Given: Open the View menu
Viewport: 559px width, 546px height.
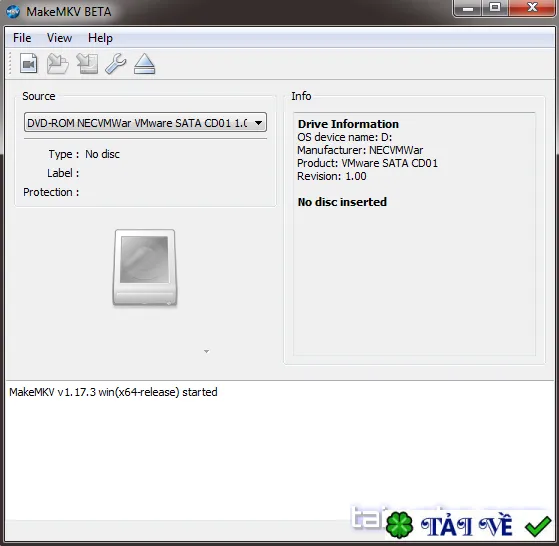Looking at the screenshot, I should pyautogui.click(x=60, y=38).
